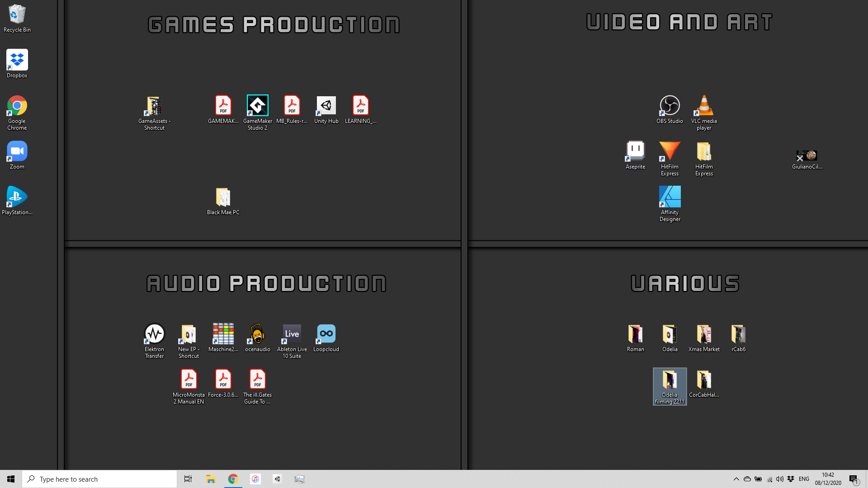This screenshot has height=488, width=868.
Task: Click the OBS Studio desktop icon
Action: [x=670, y=106]
